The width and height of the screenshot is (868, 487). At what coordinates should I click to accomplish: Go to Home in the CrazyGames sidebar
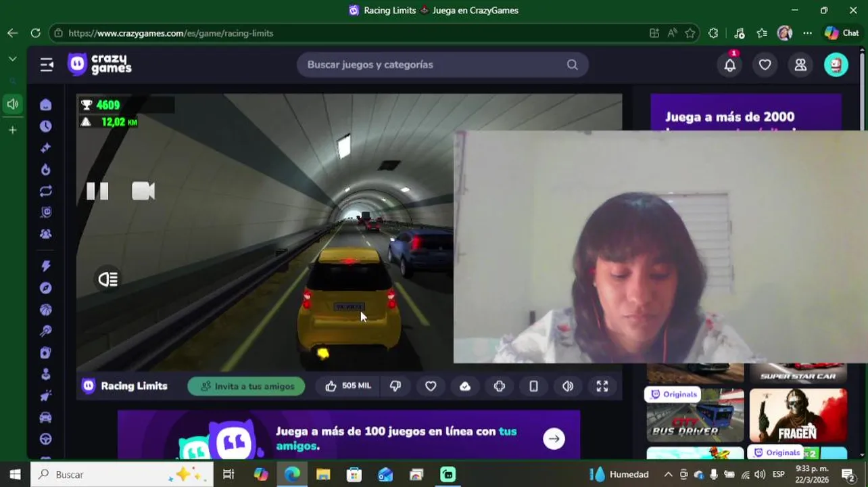46,104
